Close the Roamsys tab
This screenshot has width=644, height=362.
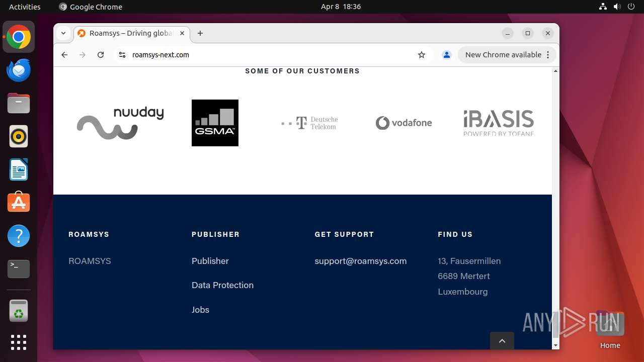click(x=182, y=33)
